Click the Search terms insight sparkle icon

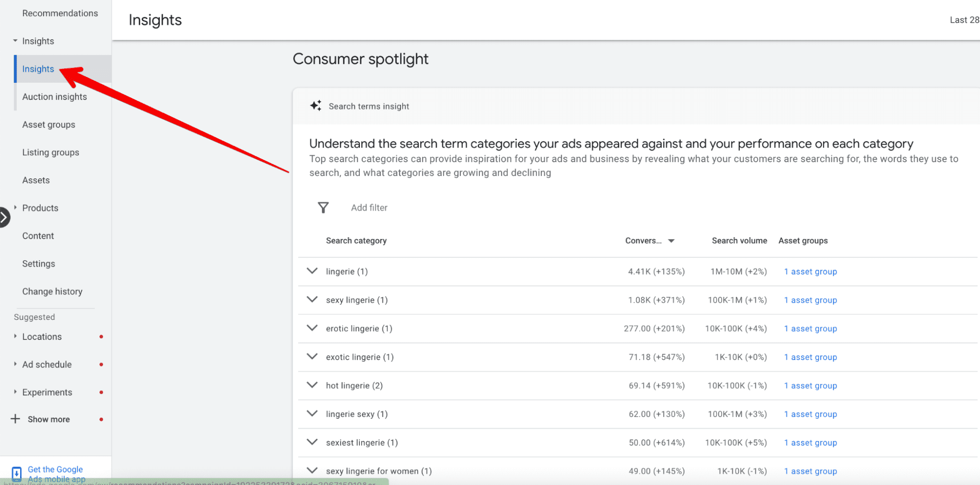[x=316, y=106]
